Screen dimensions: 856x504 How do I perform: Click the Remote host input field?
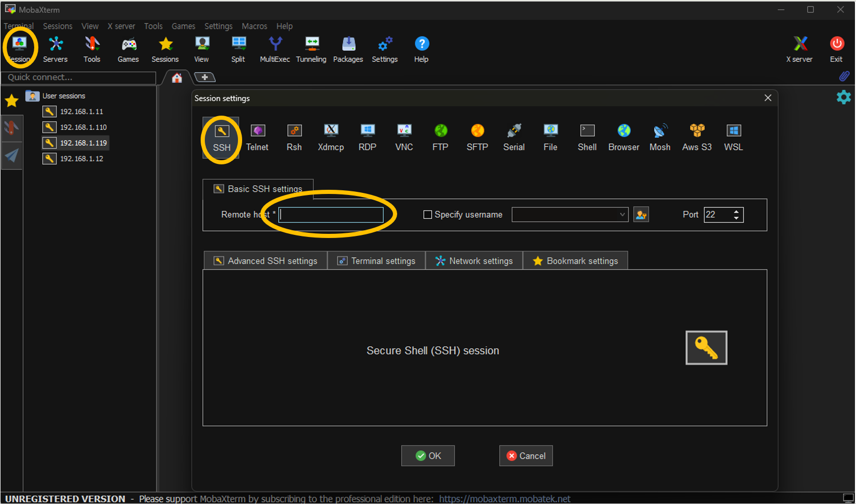(331, 215)
